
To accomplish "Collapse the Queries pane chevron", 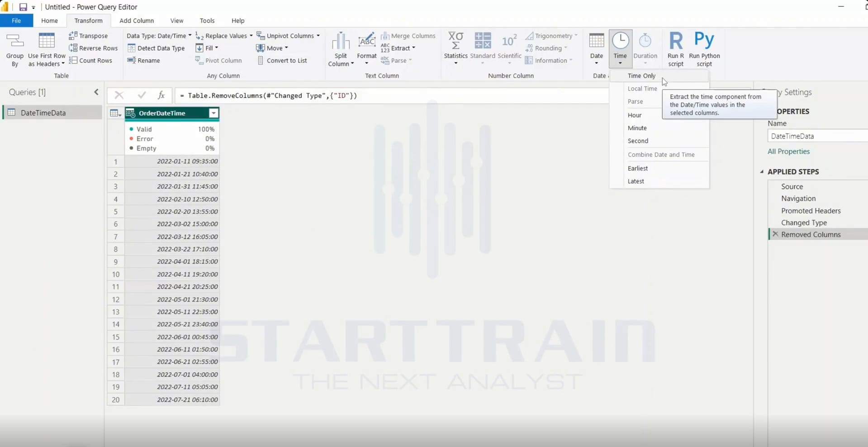I will (x=96, y=92).
